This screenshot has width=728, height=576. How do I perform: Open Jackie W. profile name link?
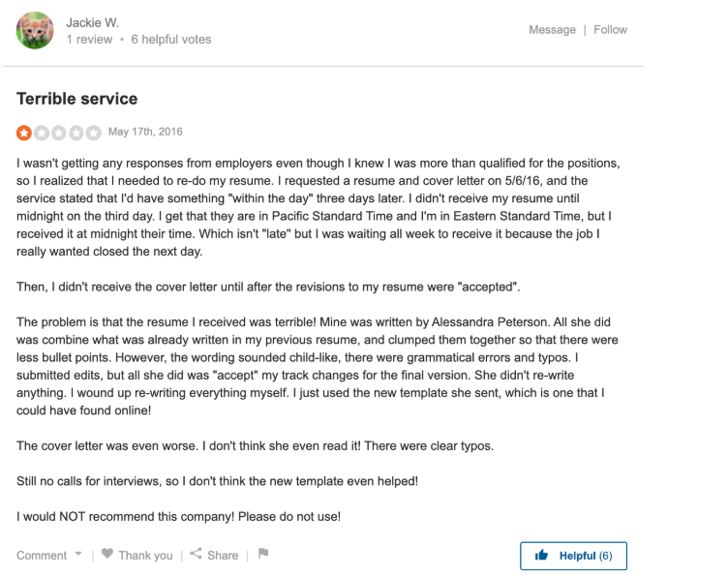click(x=92, y=22)
